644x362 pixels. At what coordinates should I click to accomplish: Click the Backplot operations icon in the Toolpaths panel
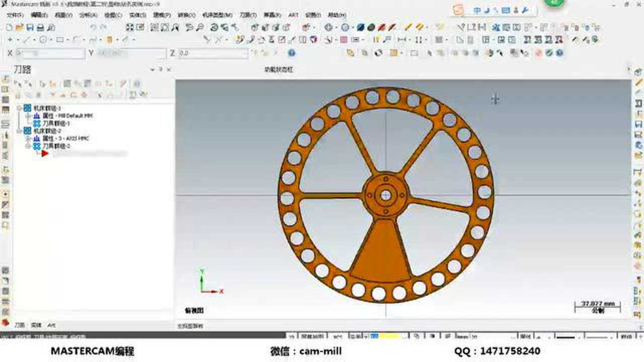[68, 83]
